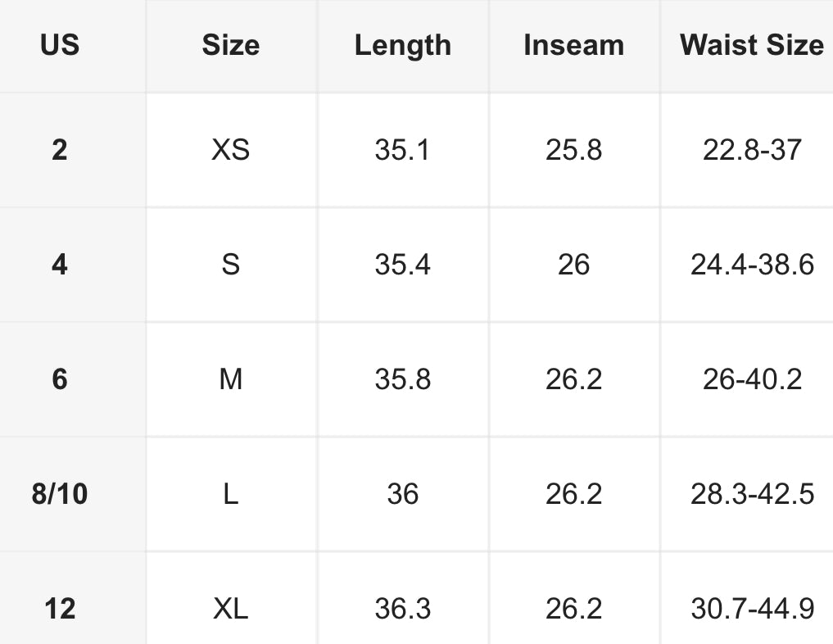
Task: Click the 35.1 length value
Action: (x=402, y=150)
